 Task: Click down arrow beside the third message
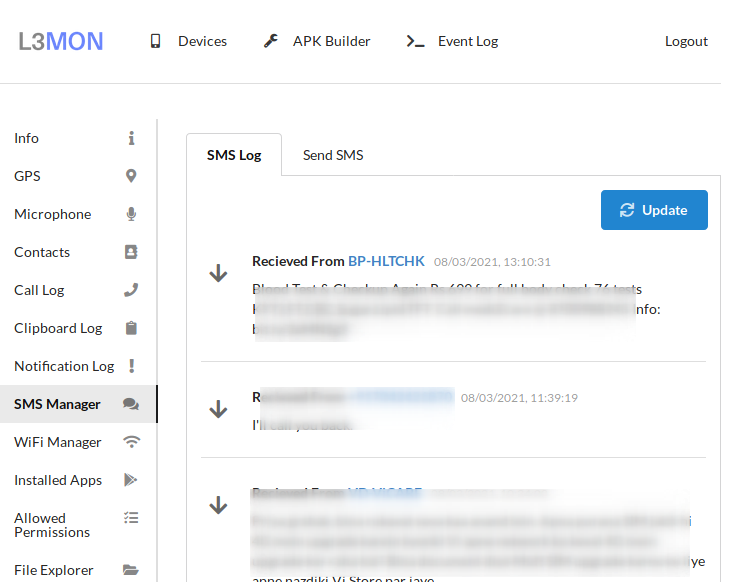click(x=218, y=505)
